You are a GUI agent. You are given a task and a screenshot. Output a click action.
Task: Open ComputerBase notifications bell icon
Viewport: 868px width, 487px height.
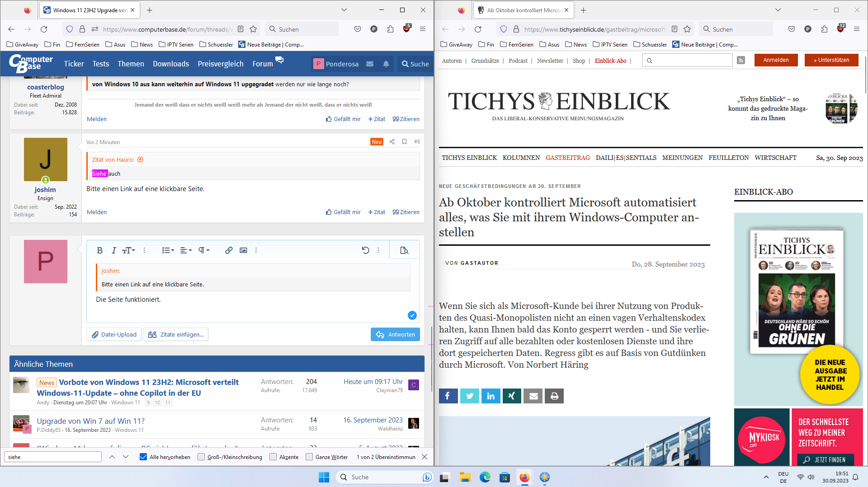[x=386, y=64]
